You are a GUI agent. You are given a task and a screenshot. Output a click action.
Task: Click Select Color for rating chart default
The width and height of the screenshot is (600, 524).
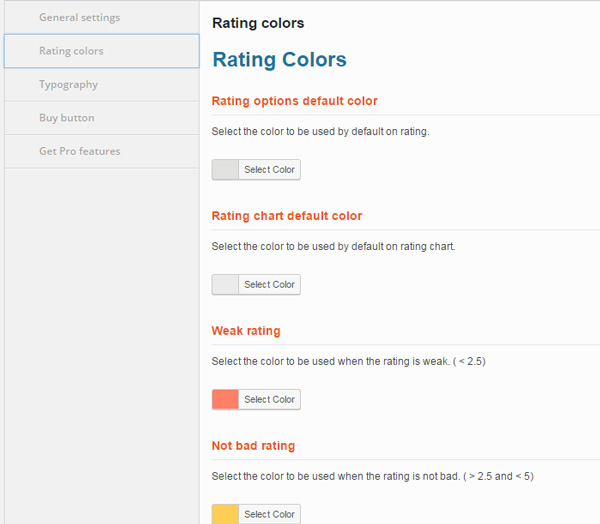269,285
